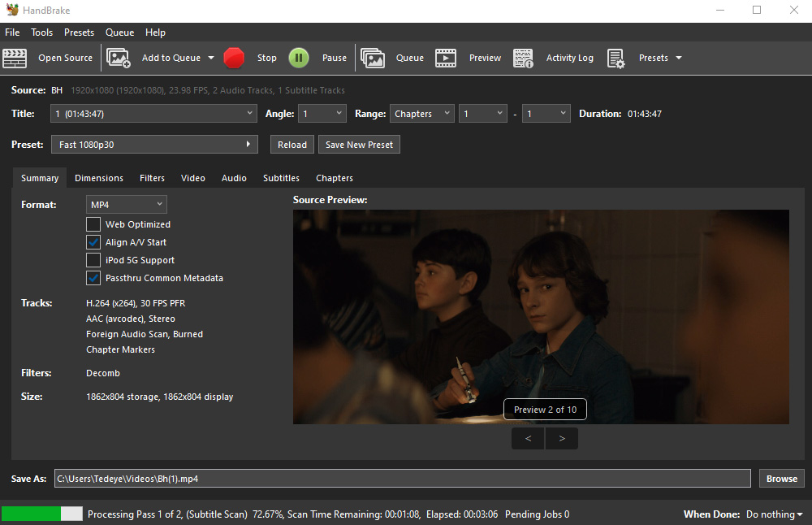
Task: Switch to the Subtitles tab
Action: [281, 178]
